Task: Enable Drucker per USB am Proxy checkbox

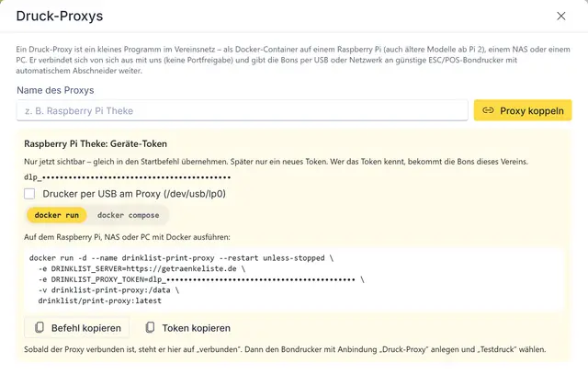Action: [29, 194]
